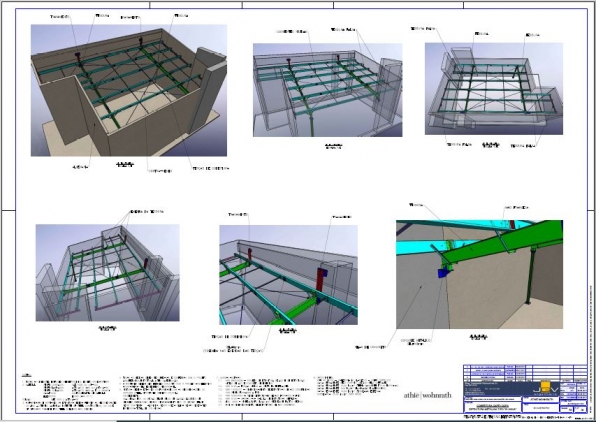Image resolution: width=596 pixels, height=422 pixels.
Task: Open the bottom-middle beam connection detail view
Action: [288, 274]
